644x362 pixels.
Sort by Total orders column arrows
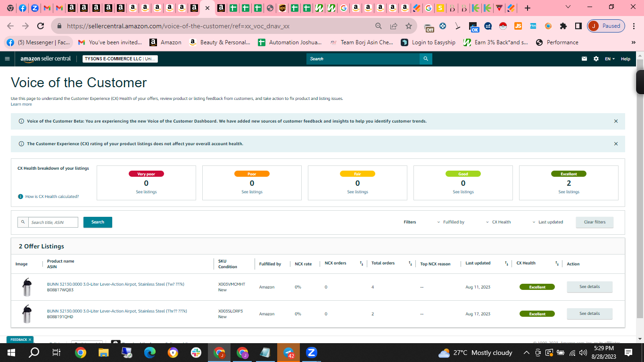(x=410, y=263)
